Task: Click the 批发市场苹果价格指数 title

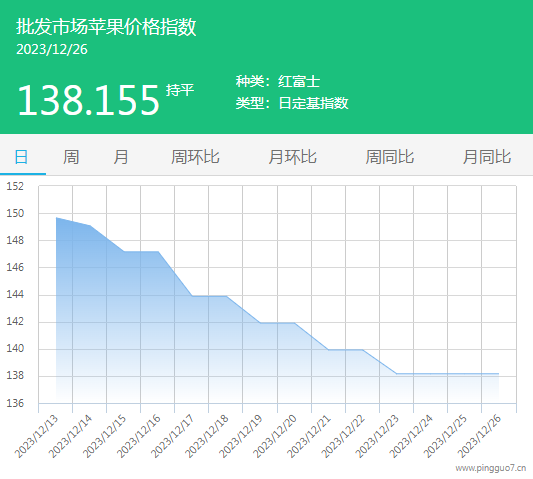Action: point(106,27)
